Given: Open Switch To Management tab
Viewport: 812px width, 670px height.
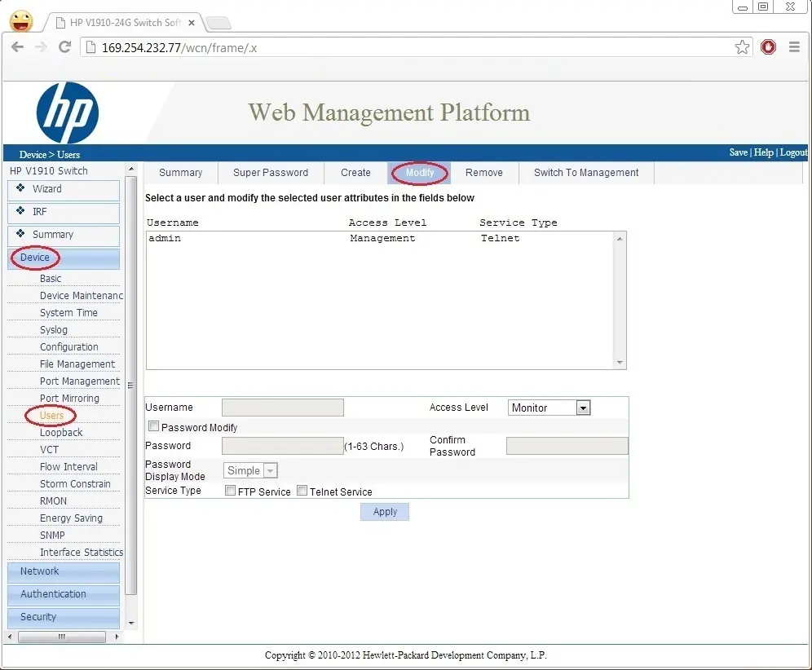Looking at the screenshot, I should tap(586, 173).
